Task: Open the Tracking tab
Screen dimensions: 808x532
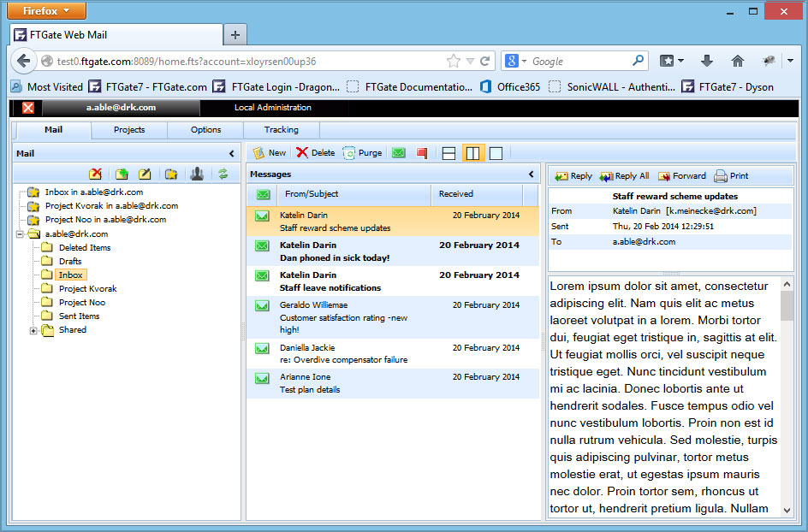Action: pyautogui.click(x=282, y=130)
